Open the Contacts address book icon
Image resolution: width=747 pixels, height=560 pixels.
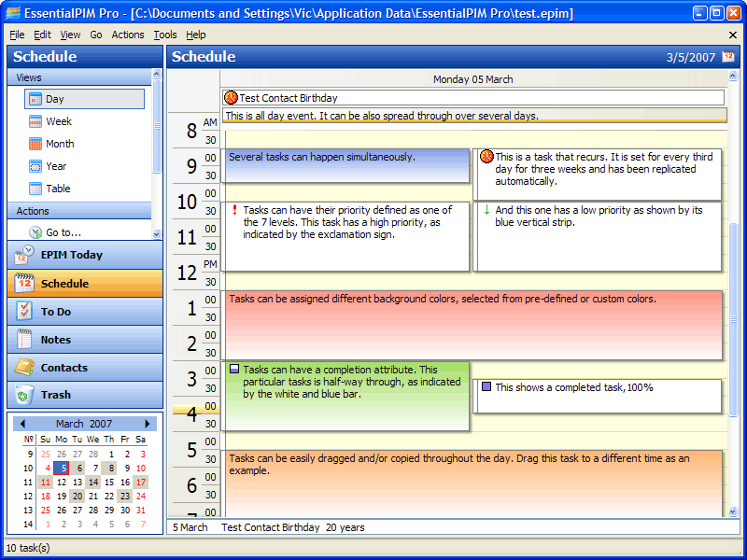coord(24,368)
